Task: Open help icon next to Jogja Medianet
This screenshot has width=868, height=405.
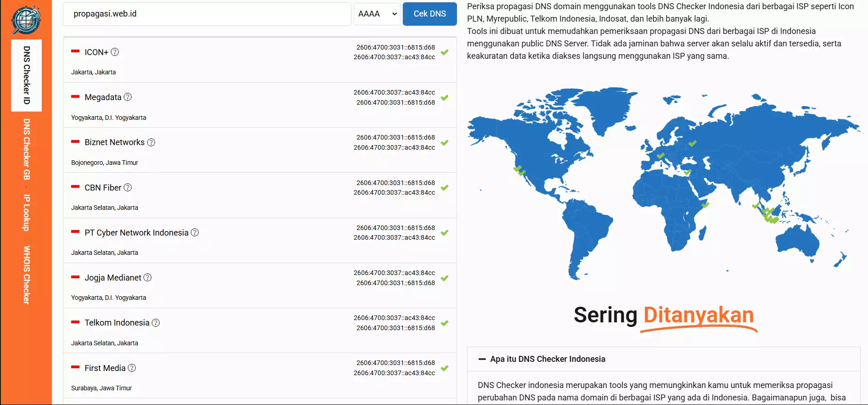Action: [147, 277]
